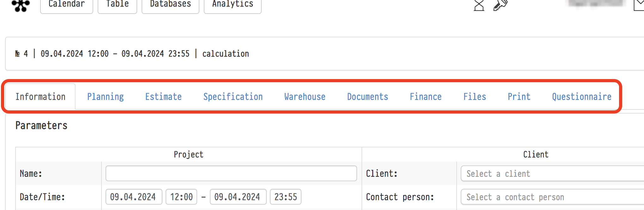Open the Specification tab
This screenshot has height=210, width=644.
[233, 97]
